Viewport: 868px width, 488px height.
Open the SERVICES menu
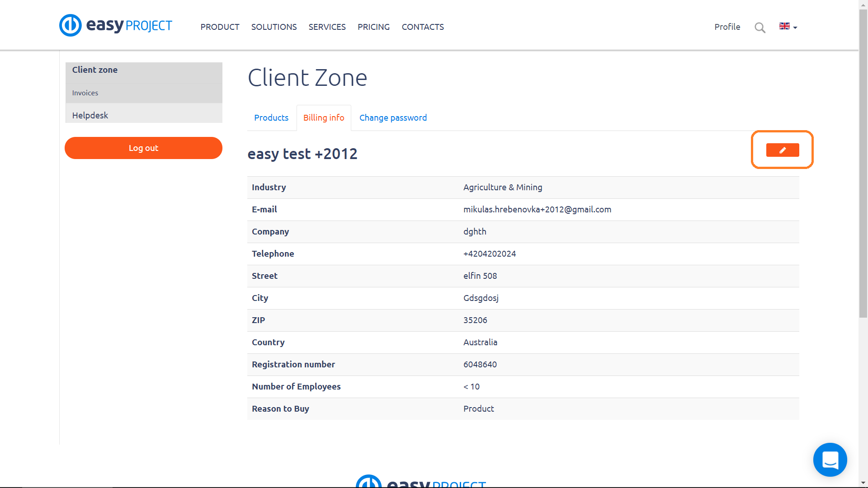click(327, 27)
